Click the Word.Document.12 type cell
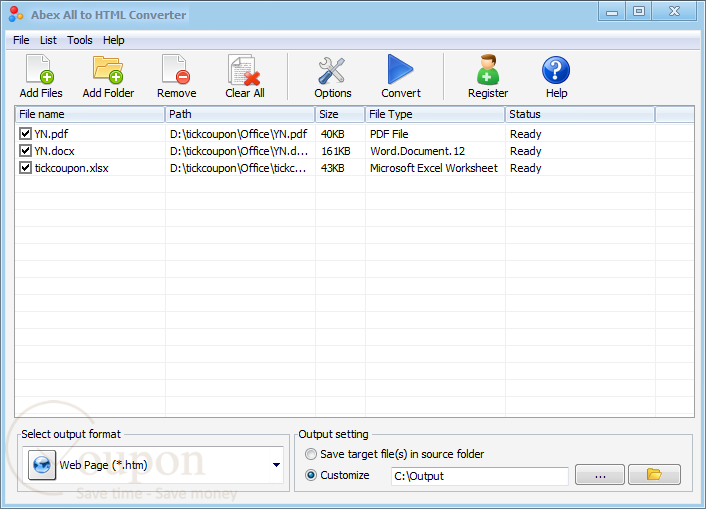The width and height of the screenshot is (706, 509). pos(417,151)
